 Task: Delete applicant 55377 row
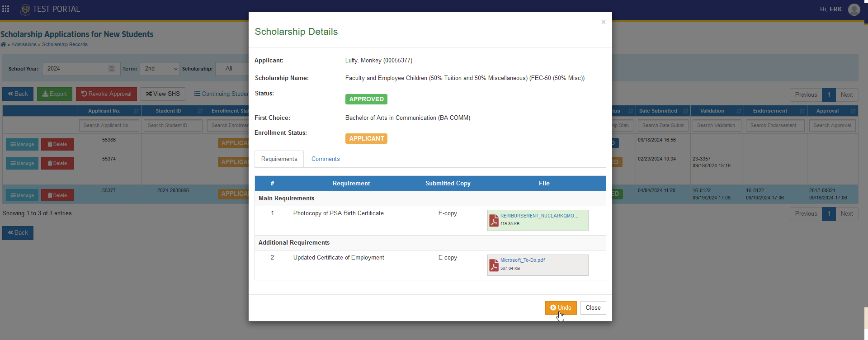point(57,196)
